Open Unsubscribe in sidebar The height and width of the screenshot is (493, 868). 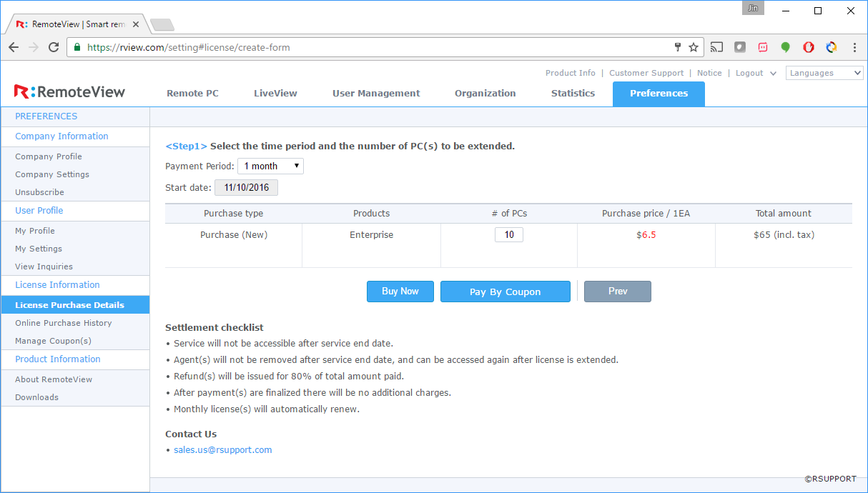click(x=39, y=192)
